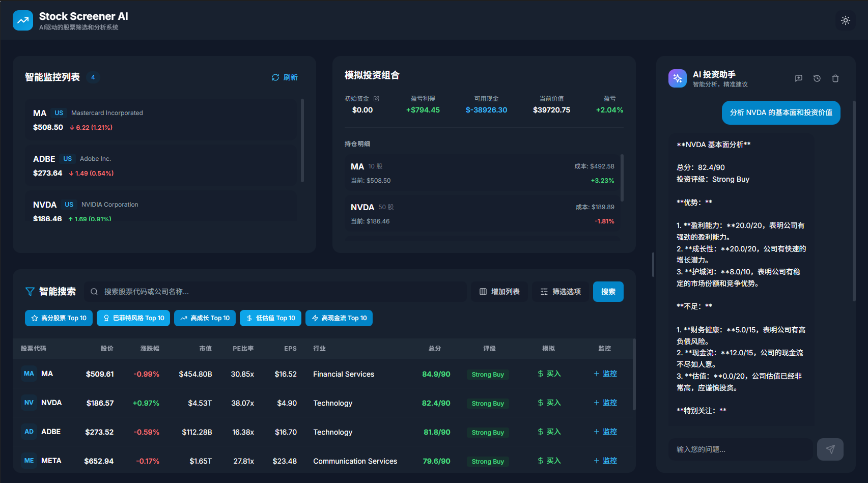Click the AI assistant sparkle avatar icon
Viewport: 868px width, 483px height.
coord(677,78)
